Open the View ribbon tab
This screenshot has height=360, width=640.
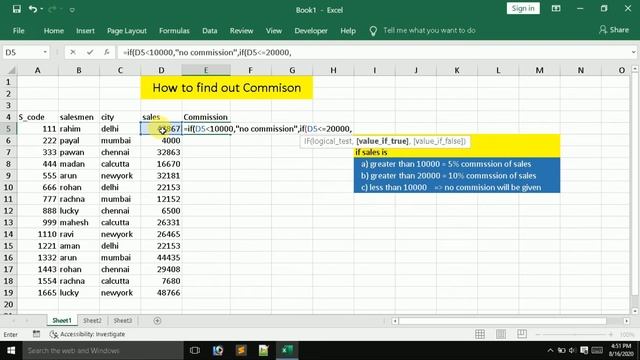[273, 31]
